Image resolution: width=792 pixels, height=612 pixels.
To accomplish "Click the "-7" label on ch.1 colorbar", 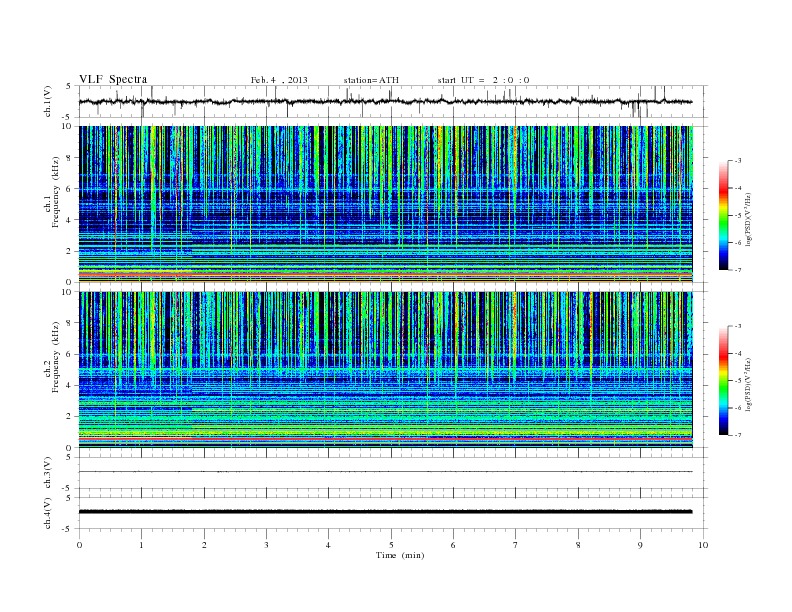I will click(x=738, y=270).
